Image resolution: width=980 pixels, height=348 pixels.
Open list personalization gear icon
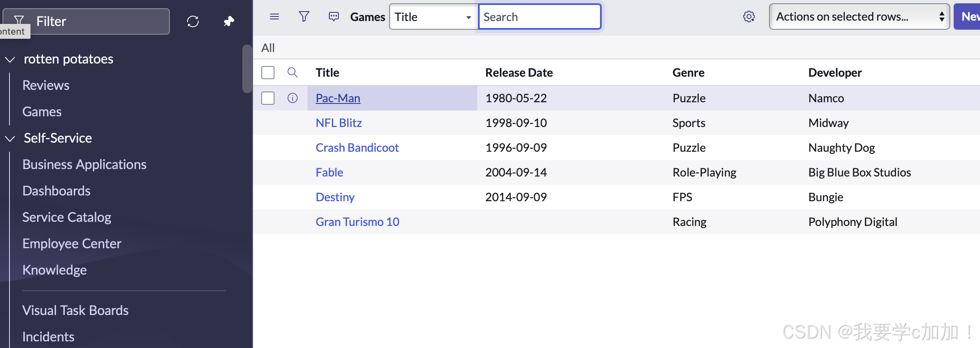[x=749, y=16]
